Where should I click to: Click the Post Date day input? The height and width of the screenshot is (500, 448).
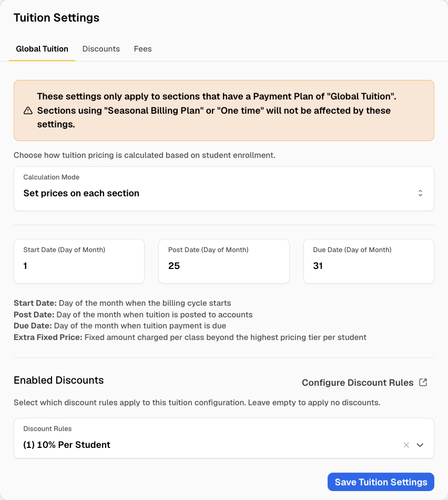tap(224, 261)
